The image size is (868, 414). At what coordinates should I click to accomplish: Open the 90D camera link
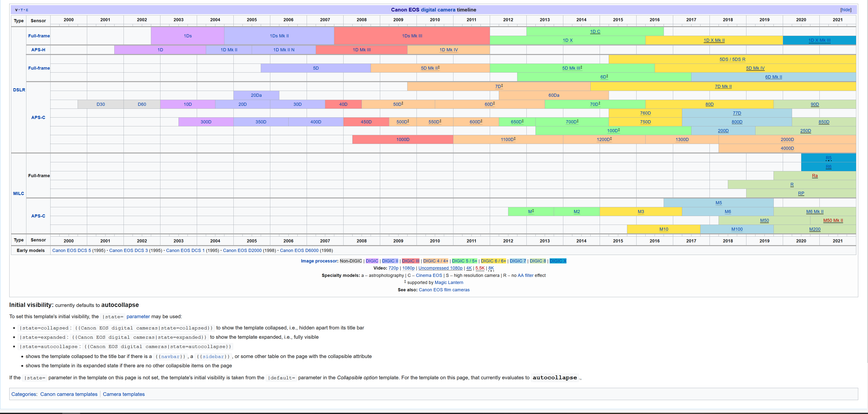coord(815,104)
